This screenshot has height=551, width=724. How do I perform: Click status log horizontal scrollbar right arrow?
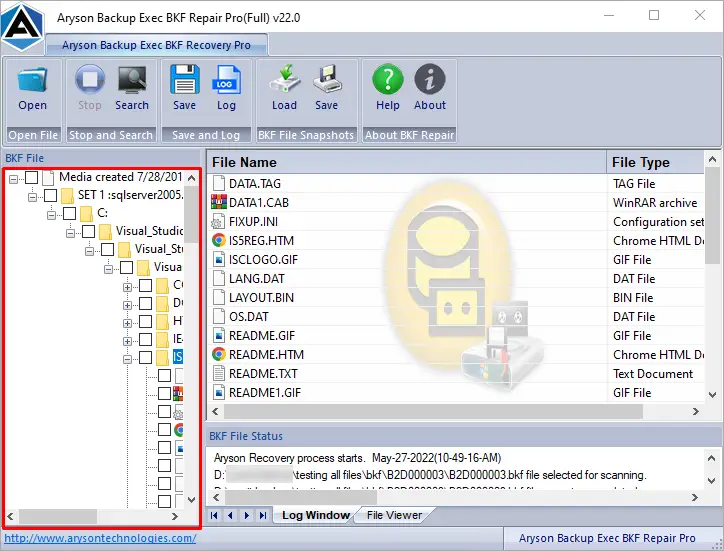point(695,497)
